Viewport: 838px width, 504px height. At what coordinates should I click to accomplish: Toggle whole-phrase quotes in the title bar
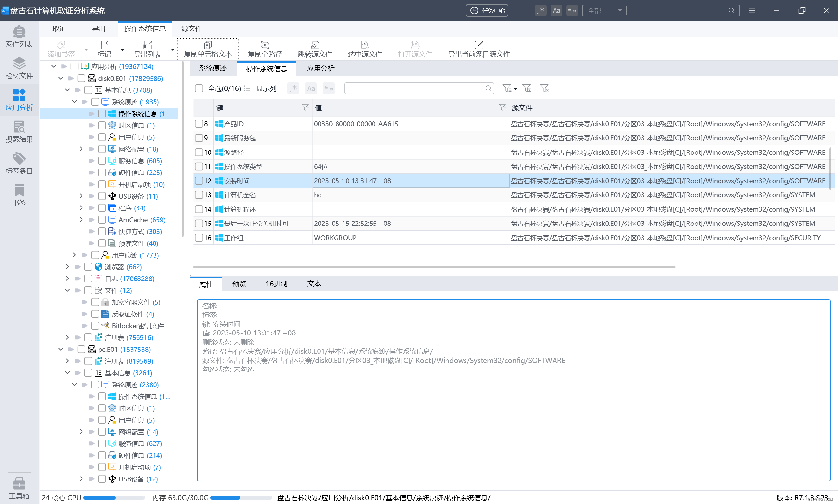point(572,10)
